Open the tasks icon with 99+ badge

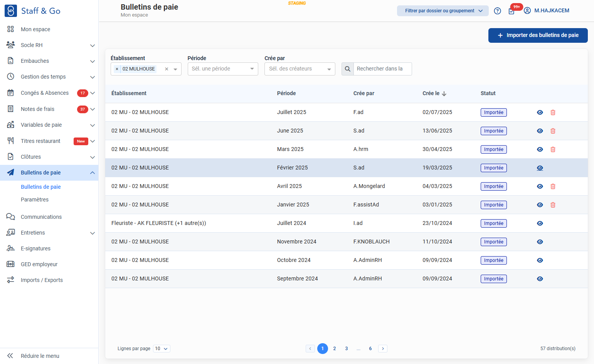tap(512, 11)
